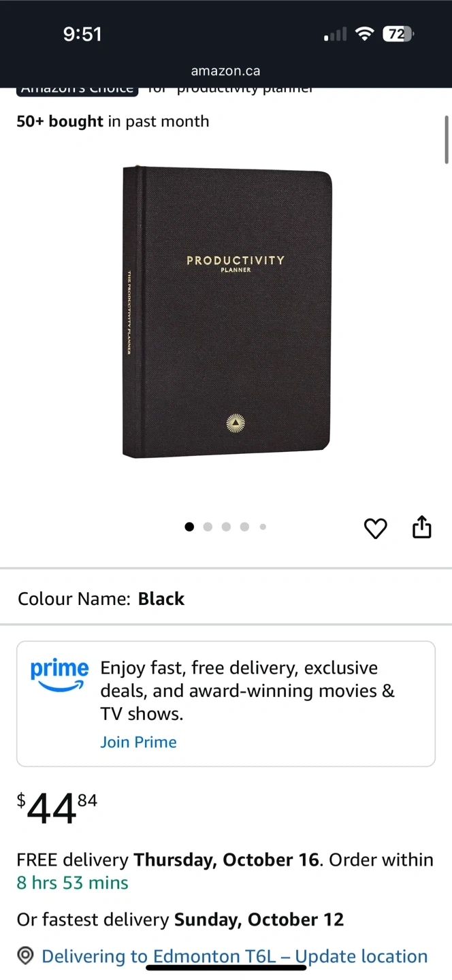The width and height of the screenshot is (452, 980).
Task: Tap the blue prime logo
Action: pyautogui.click(x=59, y=675)
